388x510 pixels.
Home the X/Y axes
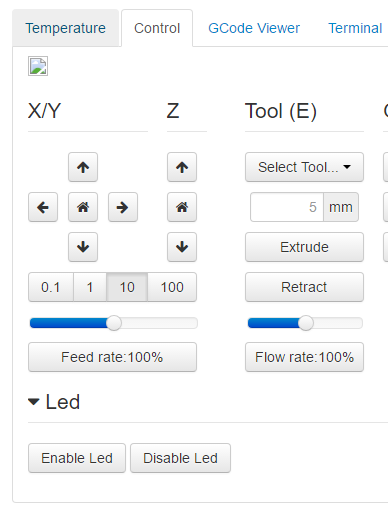(x=83, y=207)
